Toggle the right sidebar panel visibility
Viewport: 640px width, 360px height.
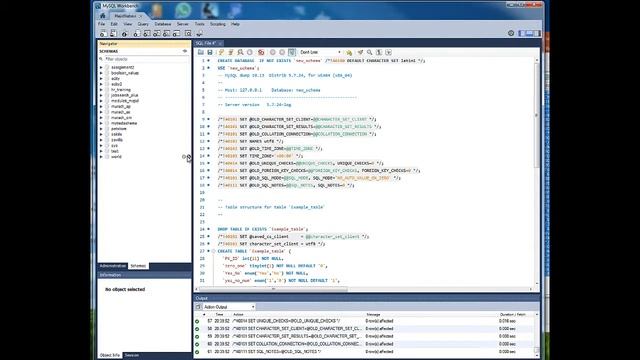(x=537, y=33)
